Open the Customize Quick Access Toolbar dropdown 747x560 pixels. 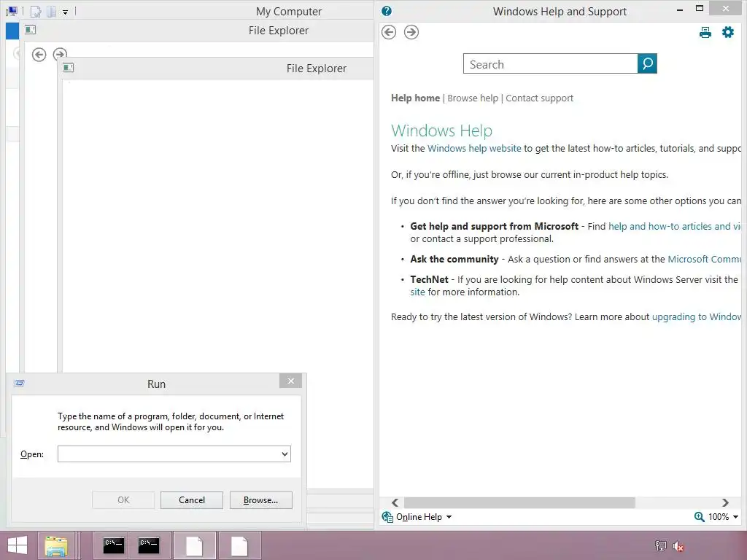(65, 12)
